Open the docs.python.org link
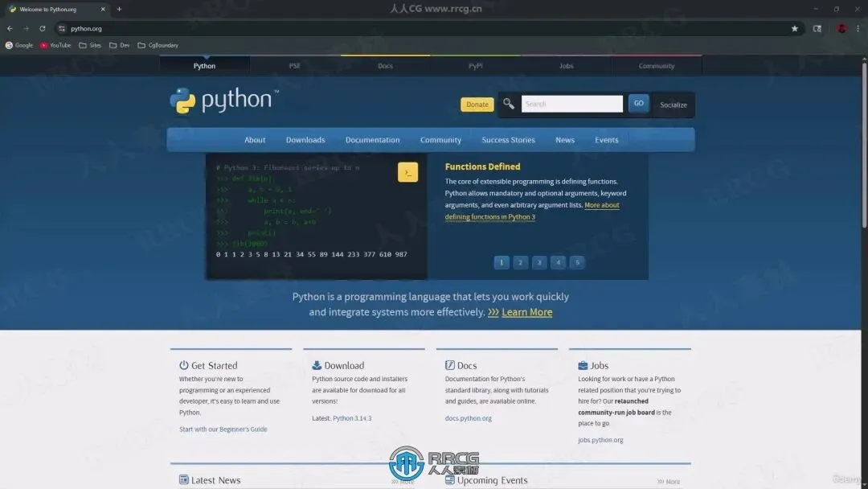Screen dimensions: 868x489 point(469,418)
